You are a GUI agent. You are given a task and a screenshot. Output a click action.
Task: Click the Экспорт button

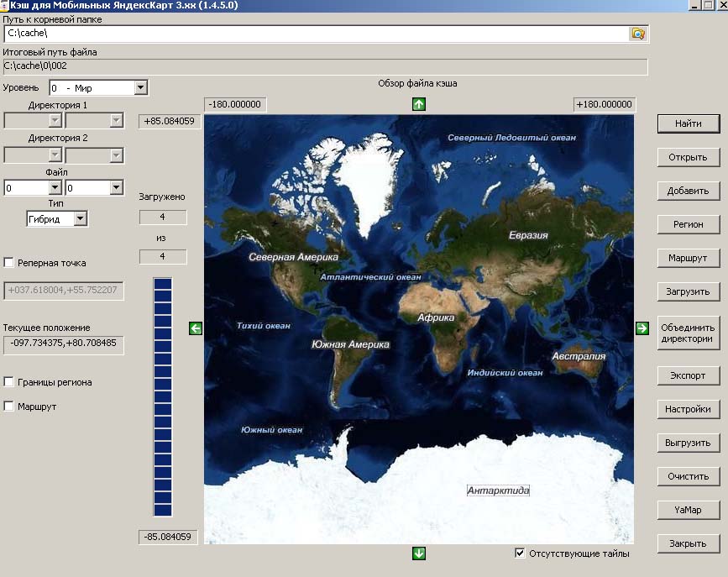[x=689, y=375]
